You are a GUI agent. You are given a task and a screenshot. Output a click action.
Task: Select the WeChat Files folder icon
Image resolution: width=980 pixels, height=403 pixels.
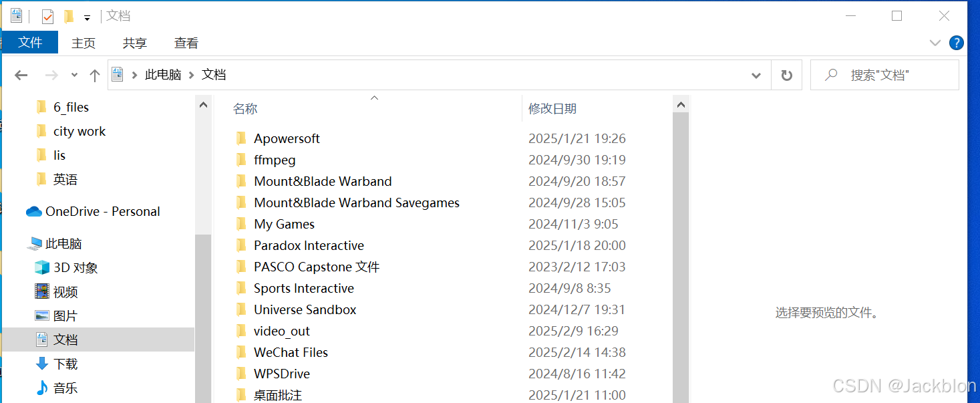(241, 352)
